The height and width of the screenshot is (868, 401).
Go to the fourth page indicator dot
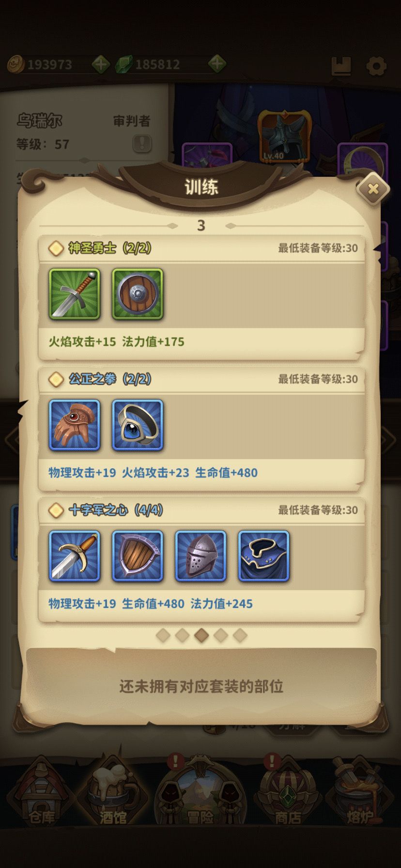point(221,635)
